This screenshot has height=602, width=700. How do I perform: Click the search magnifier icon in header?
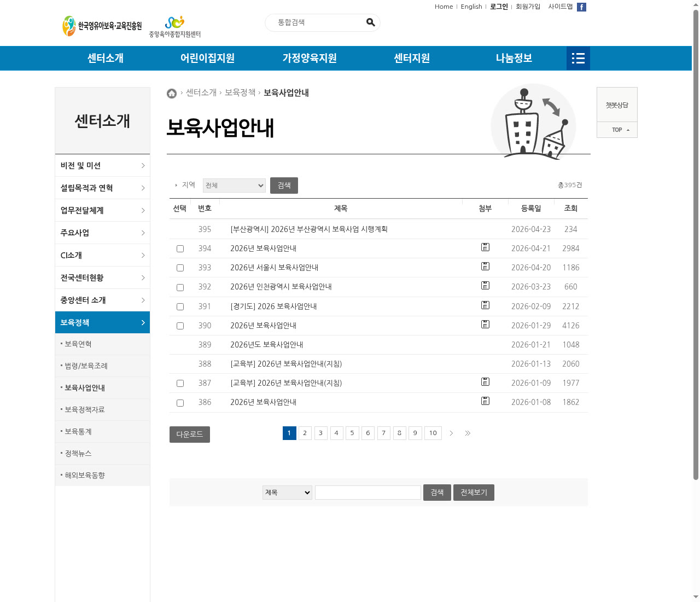370,22
